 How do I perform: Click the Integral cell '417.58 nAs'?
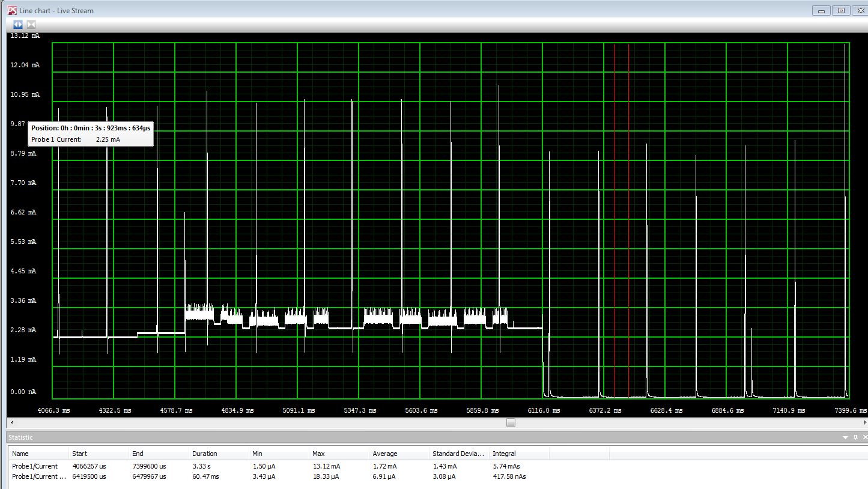[x=509, y=476]
